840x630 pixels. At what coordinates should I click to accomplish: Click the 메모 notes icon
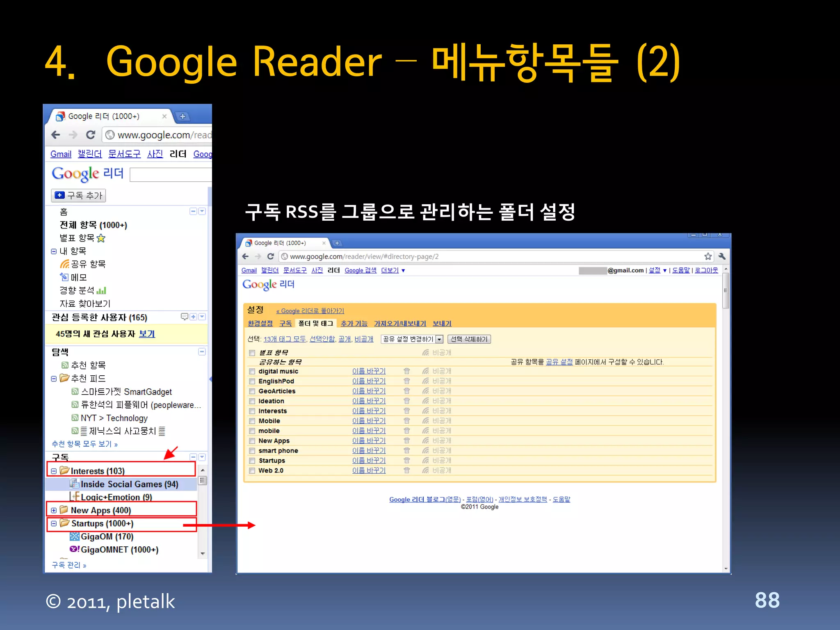point(64,277)
